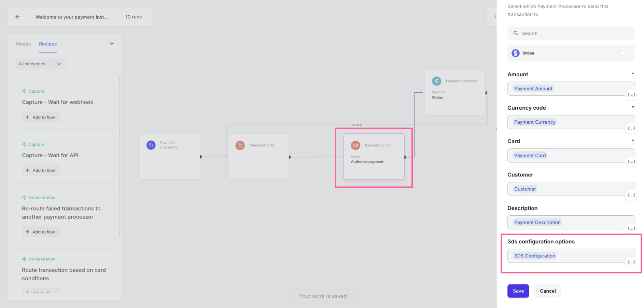Add Re-route failed transactions recipe to flow
644x308 pixels.
(41, 232)
